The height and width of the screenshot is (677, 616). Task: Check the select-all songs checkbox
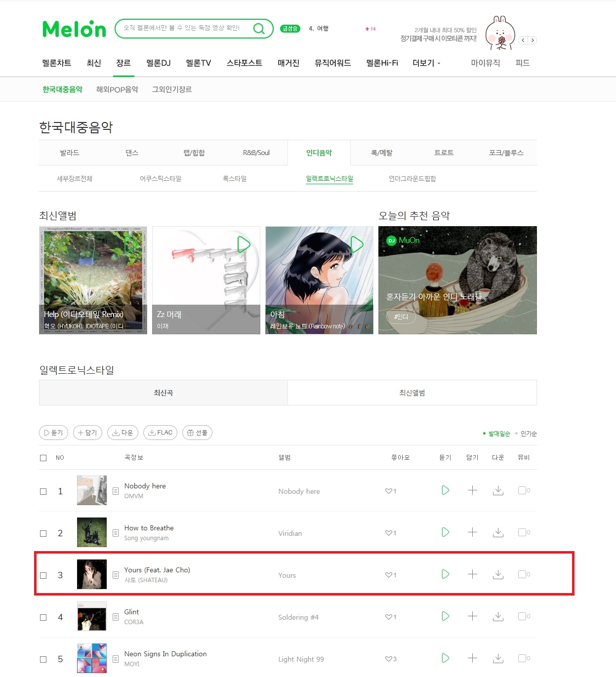tap(43, 458)
